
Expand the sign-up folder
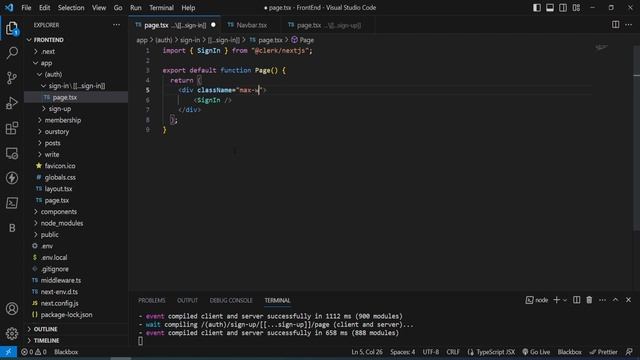[44, 109]
